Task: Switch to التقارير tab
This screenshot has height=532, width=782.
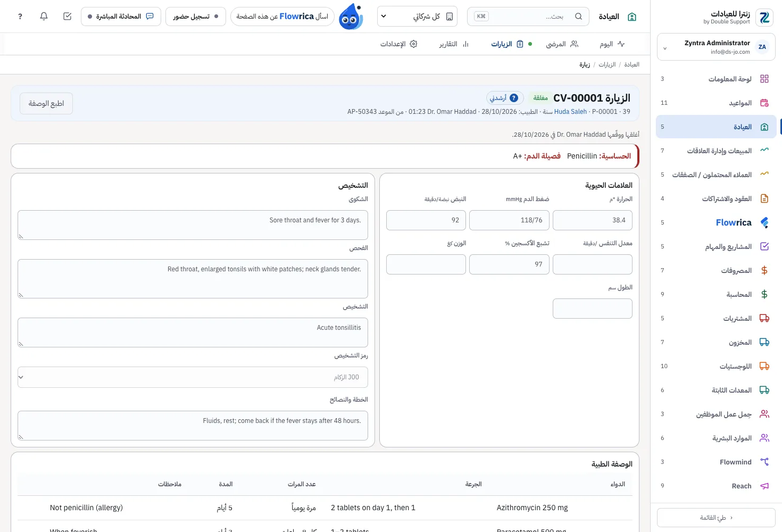Action: 454,44
